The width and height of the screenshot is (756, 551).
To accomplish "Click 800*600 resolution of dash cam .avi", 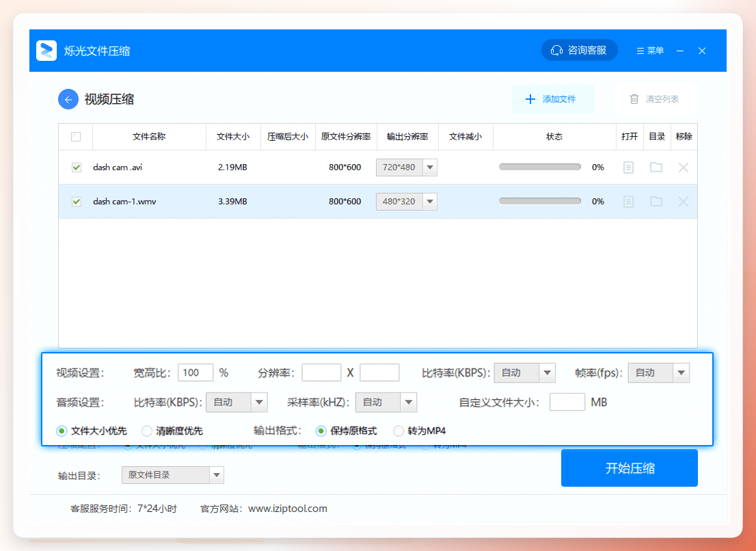I will (x=345, y=167).
